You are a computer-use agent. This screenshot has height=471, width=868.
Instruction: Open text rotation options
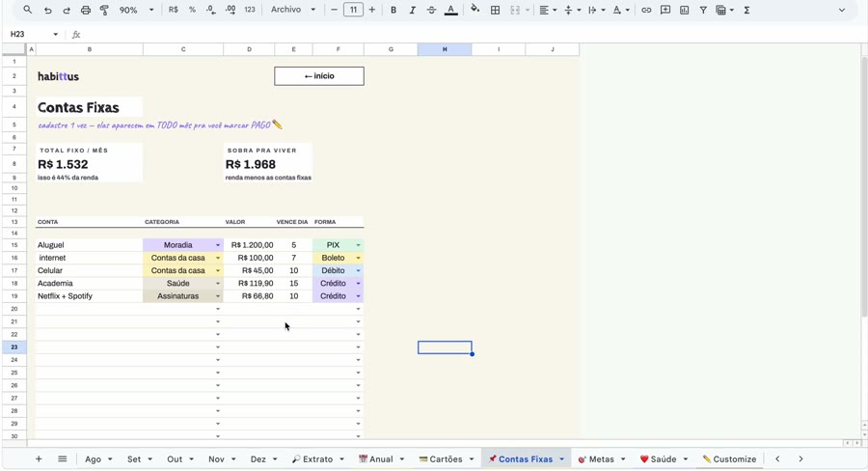tap(620, 10)
